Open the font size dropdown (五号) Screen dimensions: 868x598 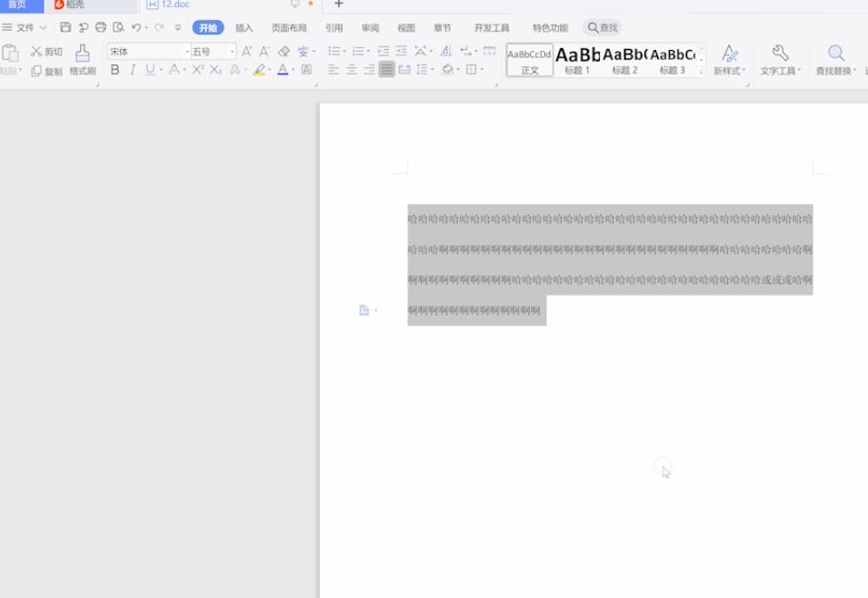tap(232, 52)
